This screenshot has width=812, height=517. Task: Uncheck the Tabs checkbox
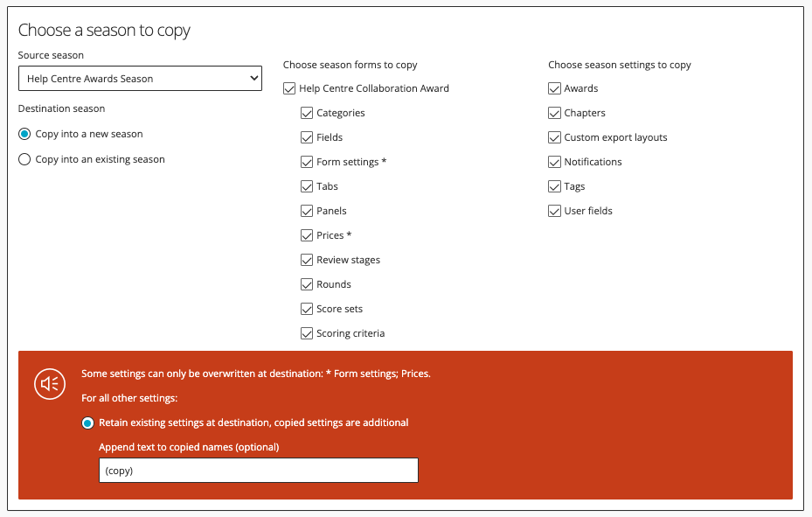tap(307, 186)
